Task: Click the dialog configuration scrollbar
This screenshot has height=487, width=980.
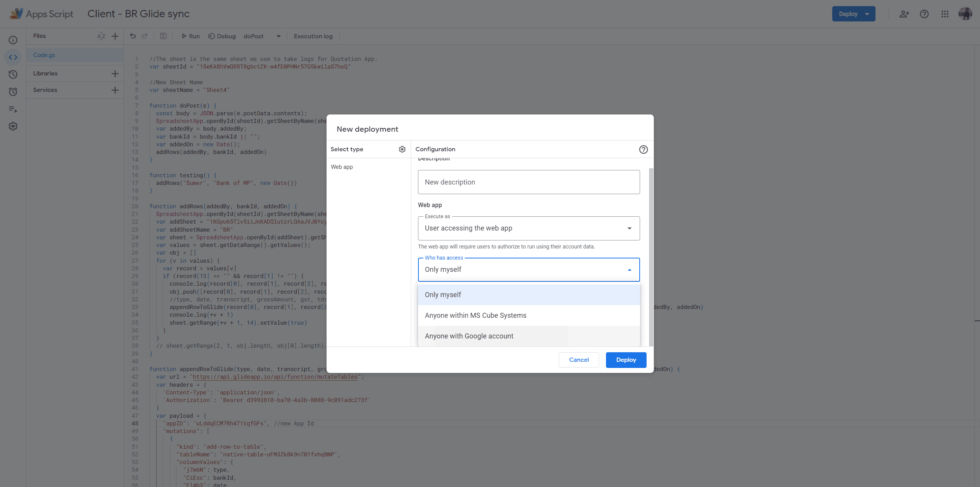Action: [x=651, y=257]
